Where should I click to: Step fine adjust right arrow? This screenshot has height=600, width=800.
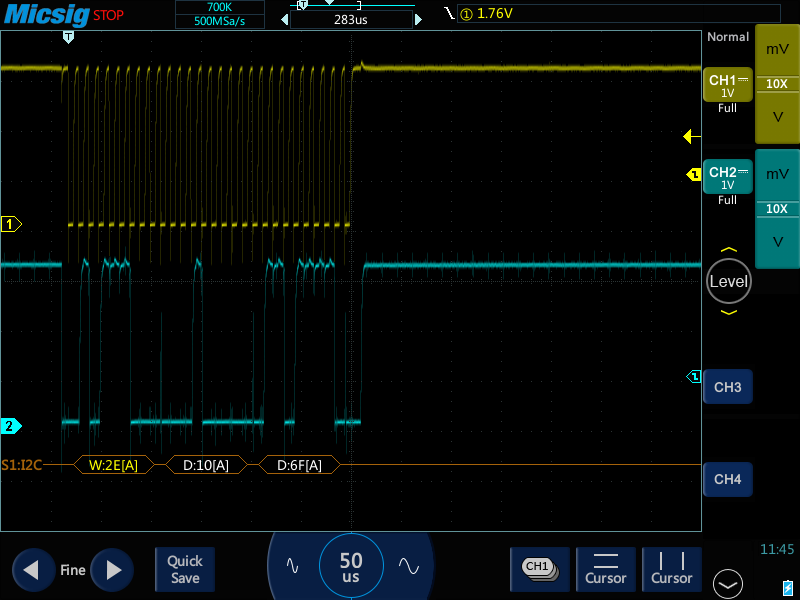click(112, 570)
